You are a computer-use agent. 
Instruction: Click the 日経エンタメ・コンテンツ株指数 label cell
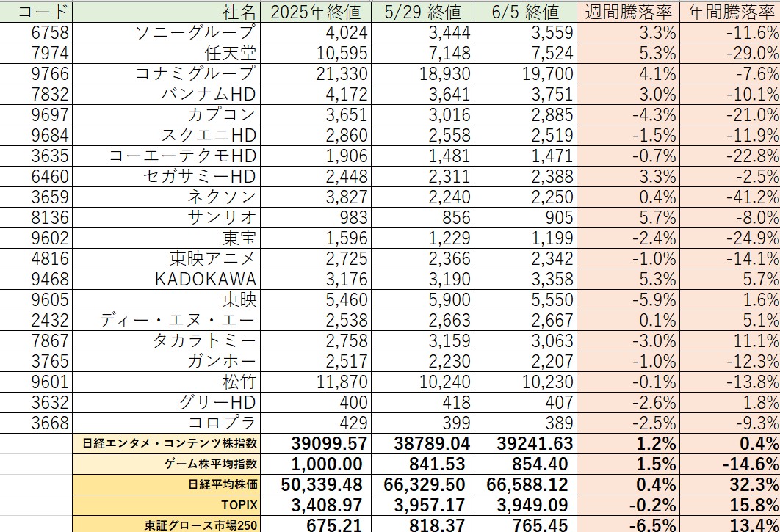click(166, 443)
